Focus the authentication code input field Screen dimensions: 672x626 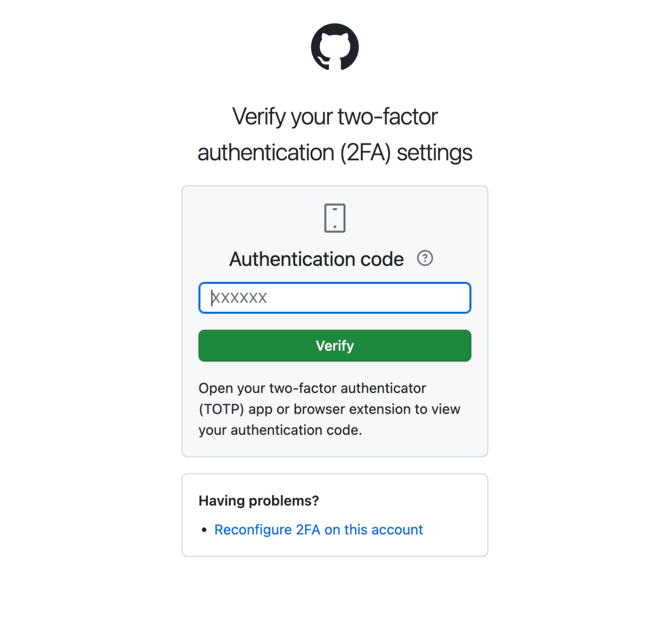[x=335, y=298]
